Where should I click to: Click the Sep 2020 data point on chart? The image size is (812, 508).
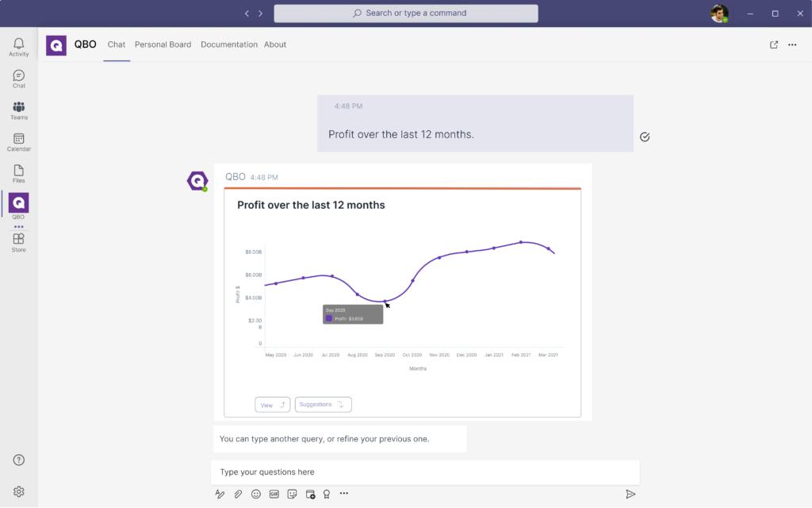(385, 302)
